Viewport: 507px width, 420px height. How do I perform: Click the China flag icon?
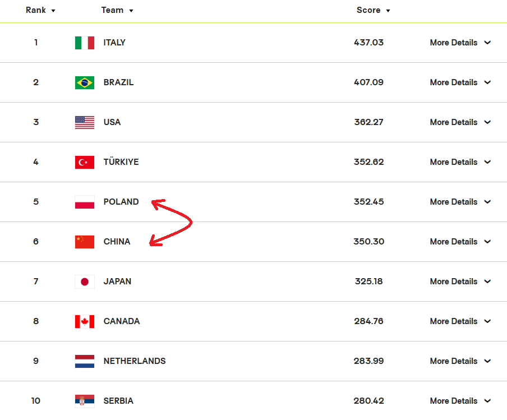pos(84,242)
